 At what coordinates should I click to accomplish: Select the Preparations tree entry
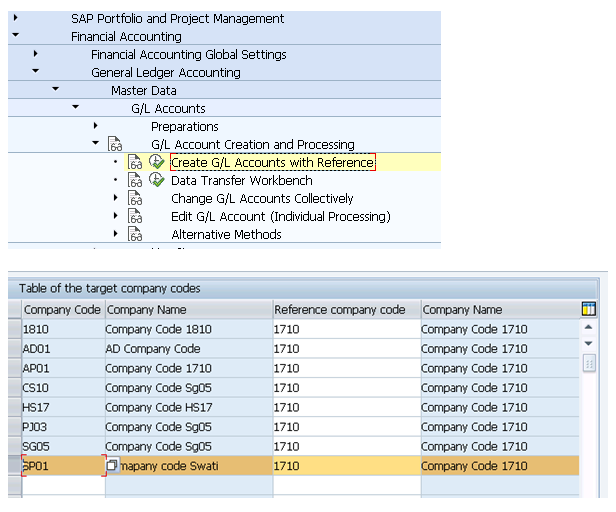pos(185,127)
